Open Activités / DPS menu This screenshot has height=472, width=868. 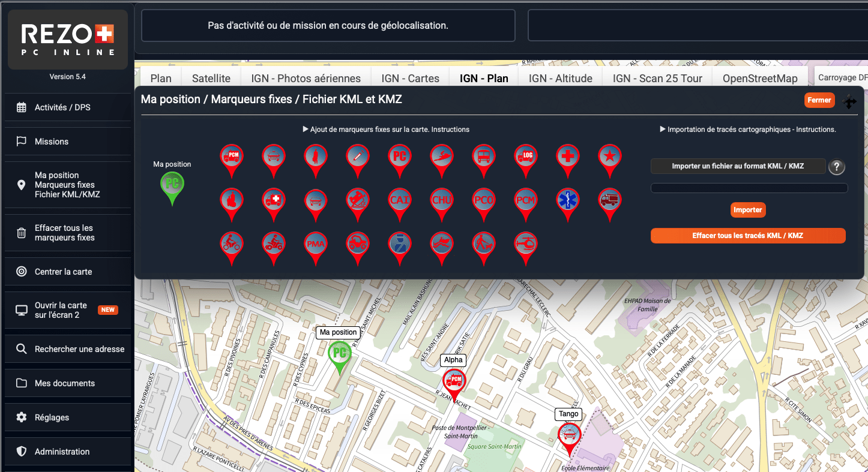point(68,107)
